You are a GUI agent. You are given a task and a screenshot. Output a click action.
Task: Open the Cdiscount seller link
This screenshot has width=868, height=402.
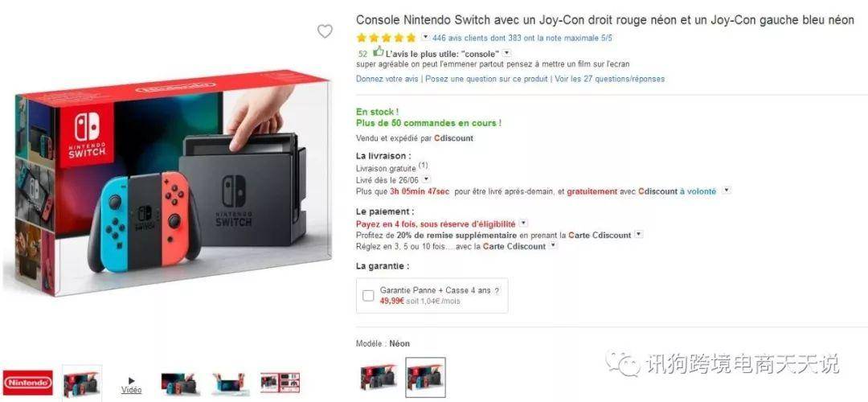[x=454, y=138]
